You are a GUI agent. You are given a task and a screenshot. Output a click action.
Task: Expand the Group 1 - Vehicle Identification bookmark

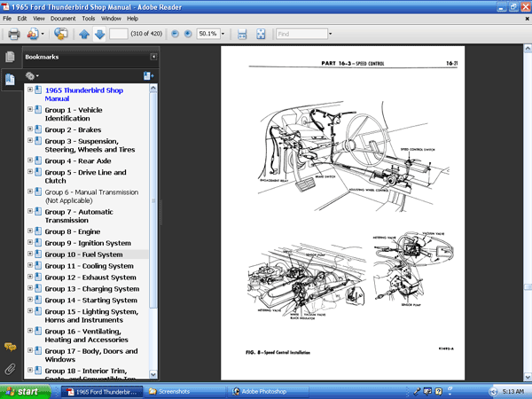pyautogui.click(x=30, y=109)
